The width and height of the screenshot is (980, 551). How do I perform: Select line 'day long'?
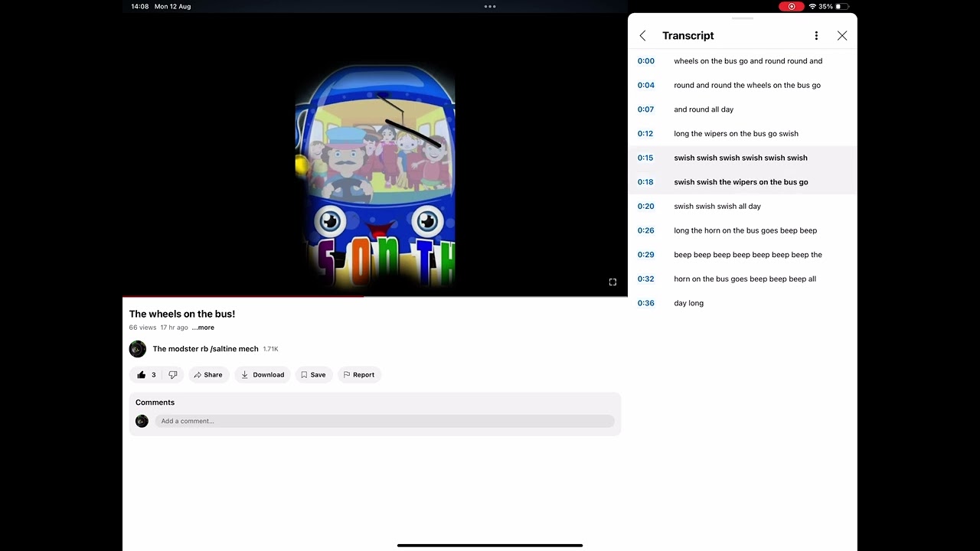(688, 303)
